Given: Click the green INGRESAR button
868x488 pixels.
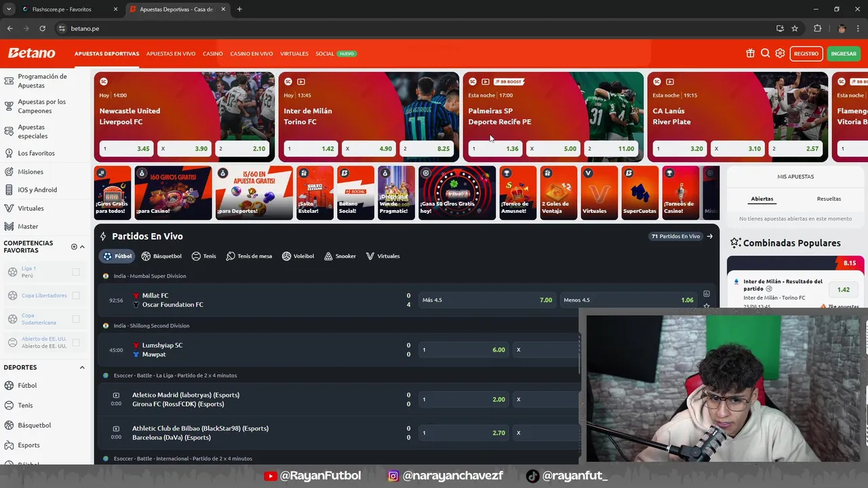Looking at the screenshot, I should [x=844, y=54].
